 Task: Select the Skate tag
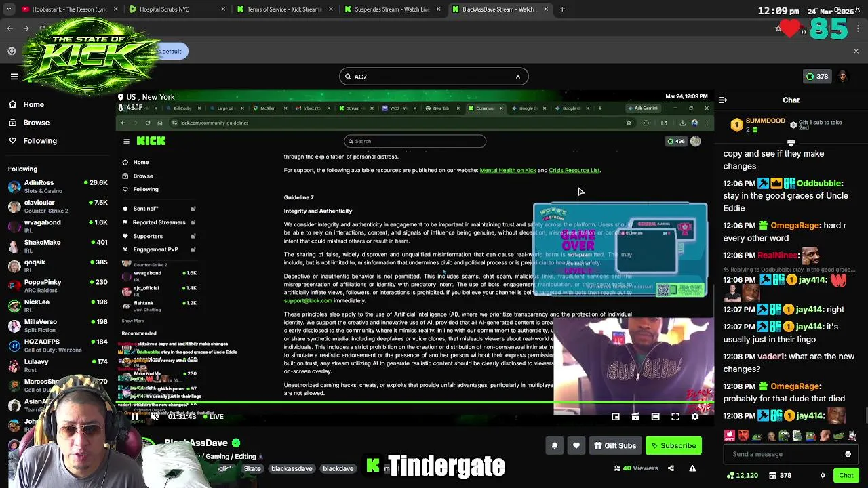click(x=252, y=469)
